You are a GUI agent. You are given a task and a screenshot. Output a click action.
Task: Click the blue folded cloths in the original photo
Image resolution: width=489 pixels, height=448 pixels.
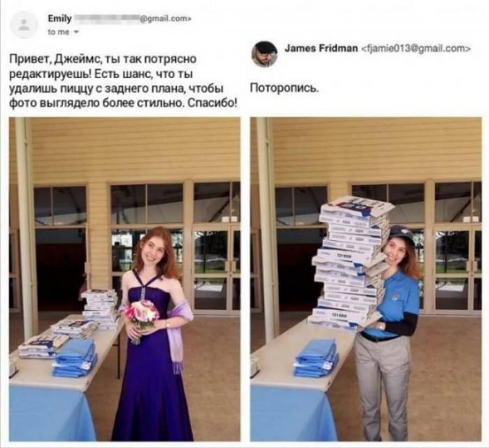[x=75, y=358]
